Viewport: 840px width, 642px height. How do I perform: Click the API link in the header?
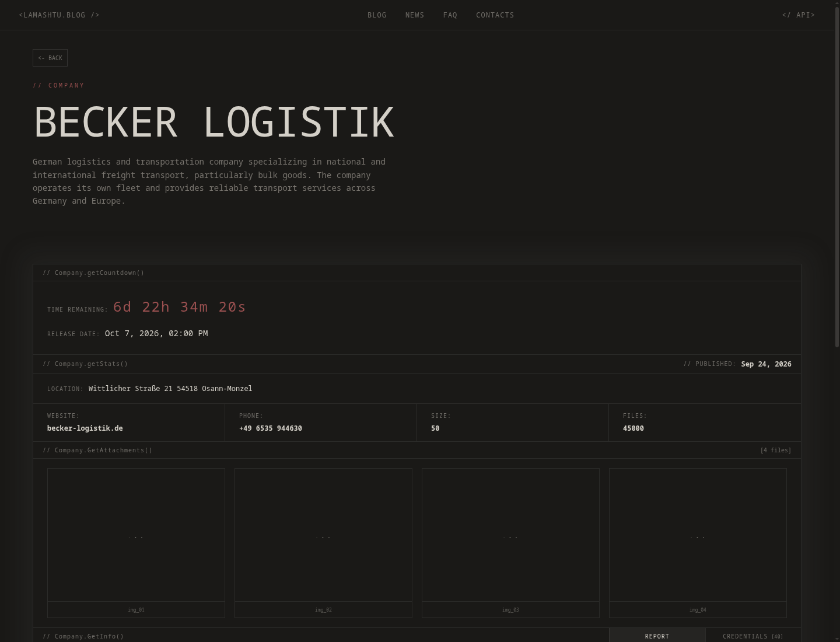pyautogui.click(x=799, y=15)
